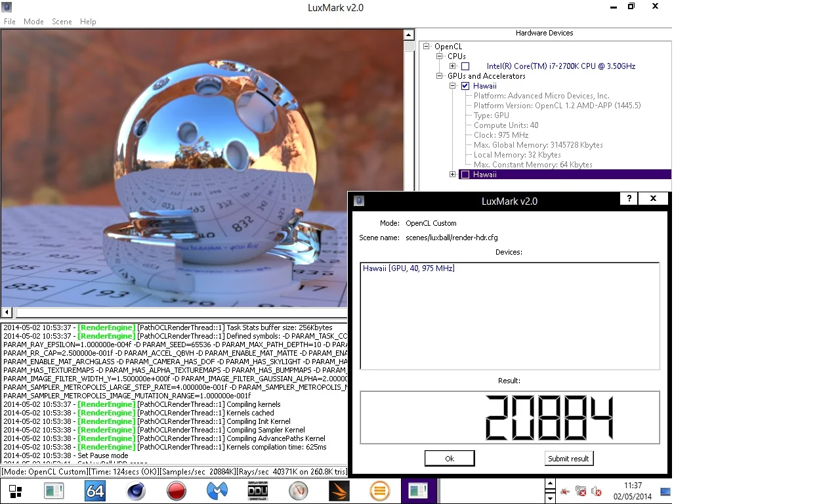Open the Malwarebytes taskbar icon

[x=217, y=491]
